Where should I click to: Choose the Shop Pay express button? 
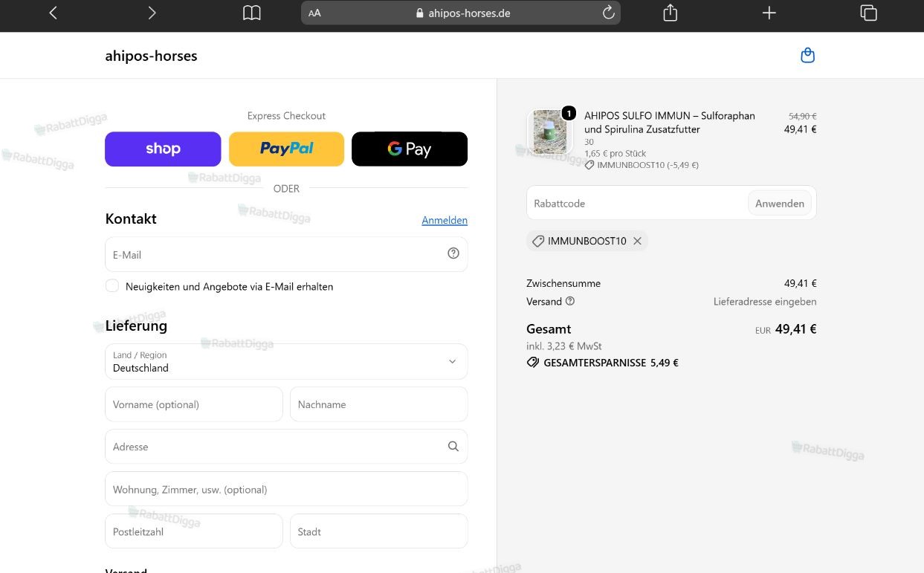(x=163, y=149)
